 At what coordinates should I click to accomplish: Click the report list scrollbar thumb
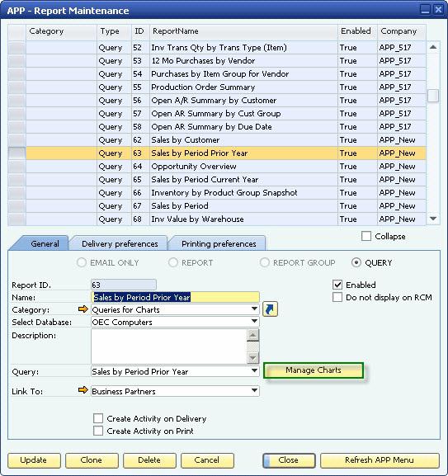pyautogui.click(x=433, y=96)
